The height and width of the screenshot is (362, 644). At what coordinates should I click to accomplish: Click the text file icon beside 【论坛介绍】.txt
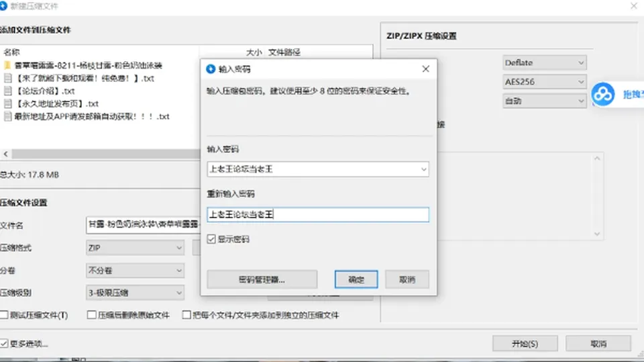(7, 91)
